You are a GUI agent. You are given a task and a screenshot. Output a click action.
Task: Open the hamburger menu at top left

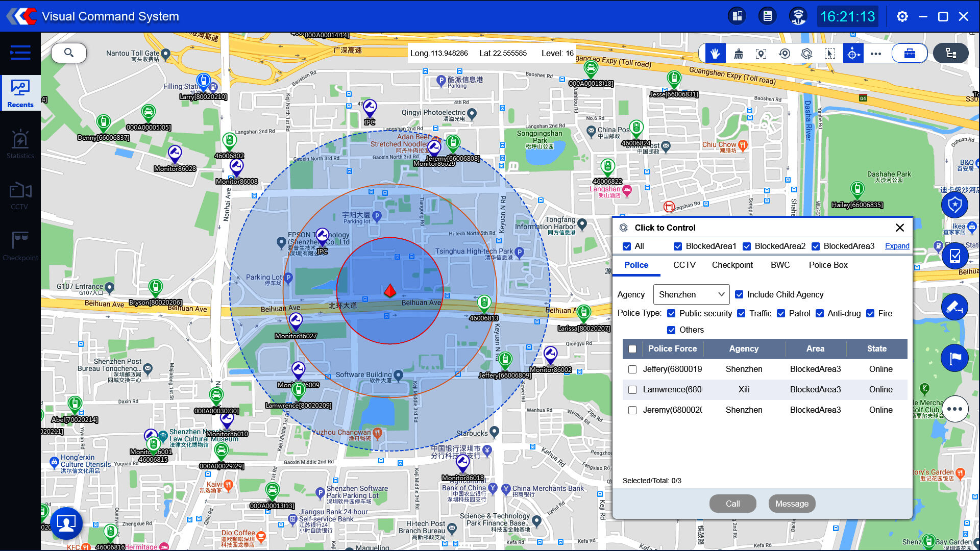pyautogui.click(x=20, y=53)
